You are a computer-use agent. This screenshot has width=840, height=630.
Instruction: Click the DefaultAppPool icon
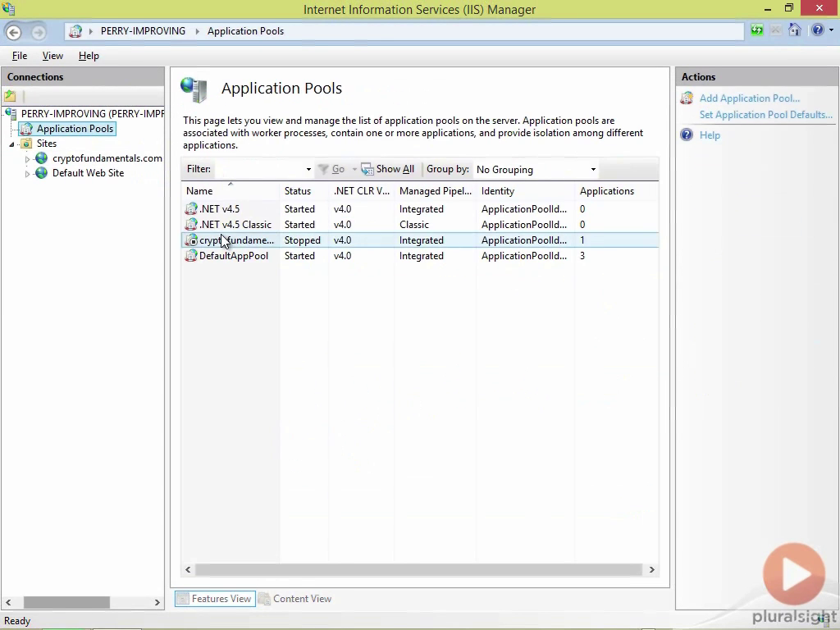[191, 256]
